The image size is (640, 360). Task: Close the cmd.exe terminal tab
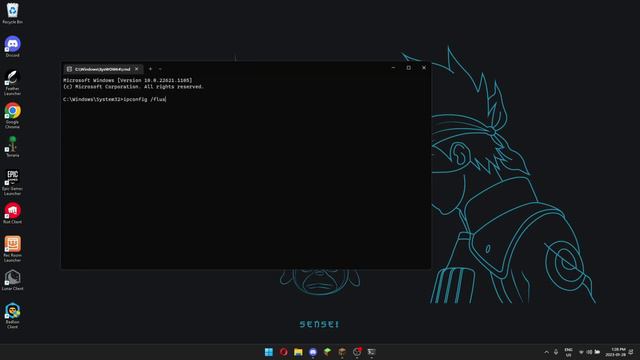click(x=137, y=69)
